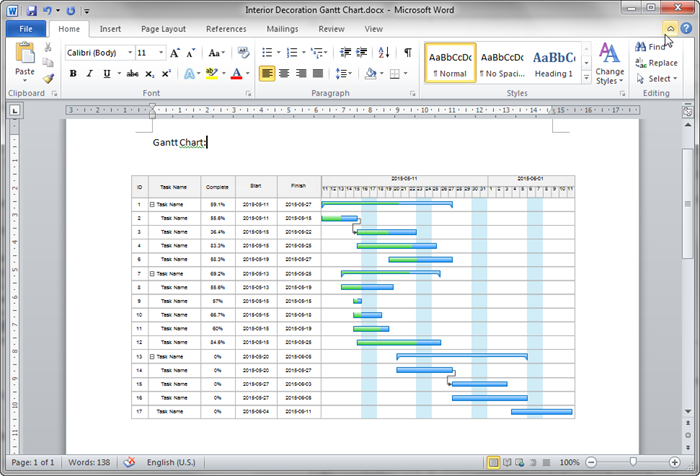The width and height of the screenshot is (700, 476).
Task: Open the Mailings ribbon tab
Action: coord(281,29)
